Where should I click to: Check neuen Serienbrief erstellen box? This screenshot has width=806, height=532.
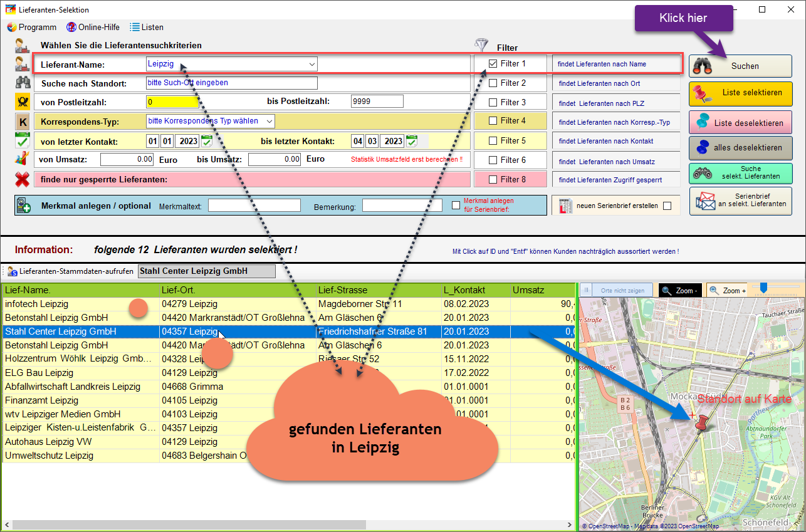click(667, 206)
